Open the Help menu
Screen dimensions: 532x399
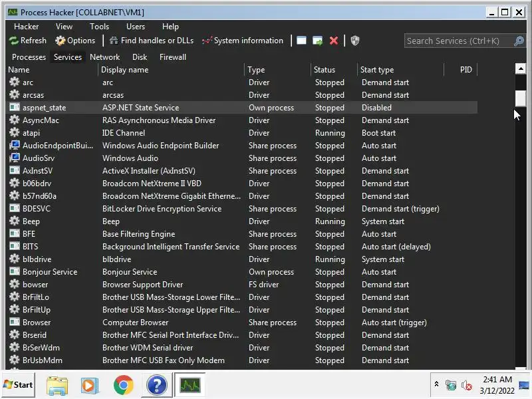coord(170,27)
